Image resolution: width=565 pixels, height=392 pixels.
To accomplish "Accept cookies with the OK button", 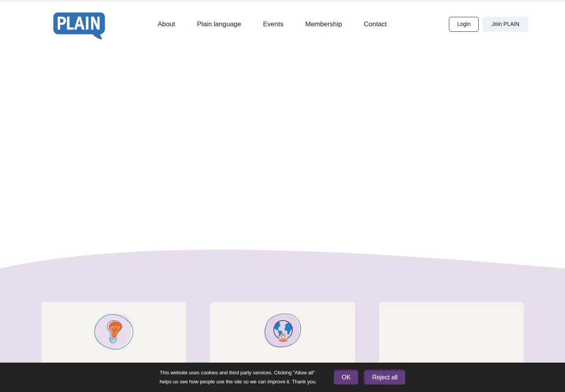I will [x=346, y=377].
